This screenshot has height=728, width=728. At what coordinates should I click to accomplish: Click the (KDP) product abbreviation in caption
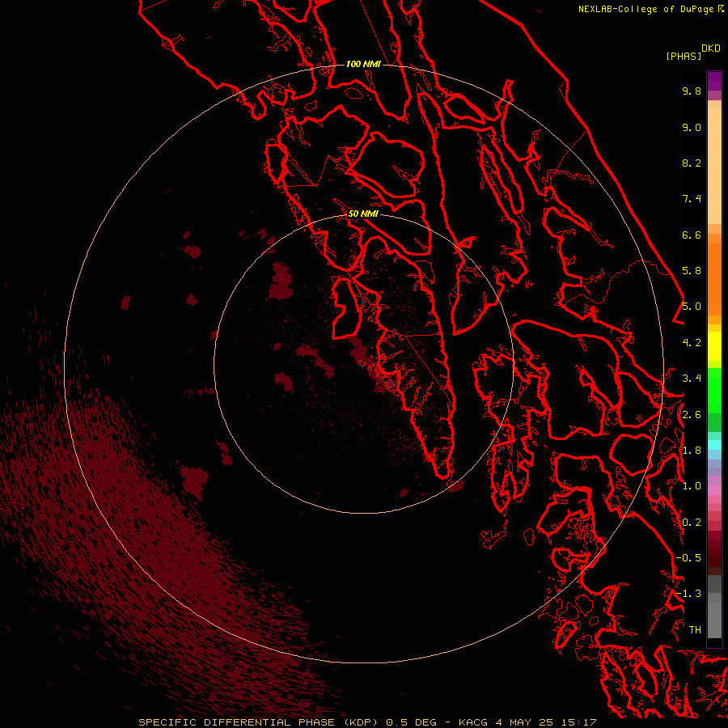(x=361, y=722)
